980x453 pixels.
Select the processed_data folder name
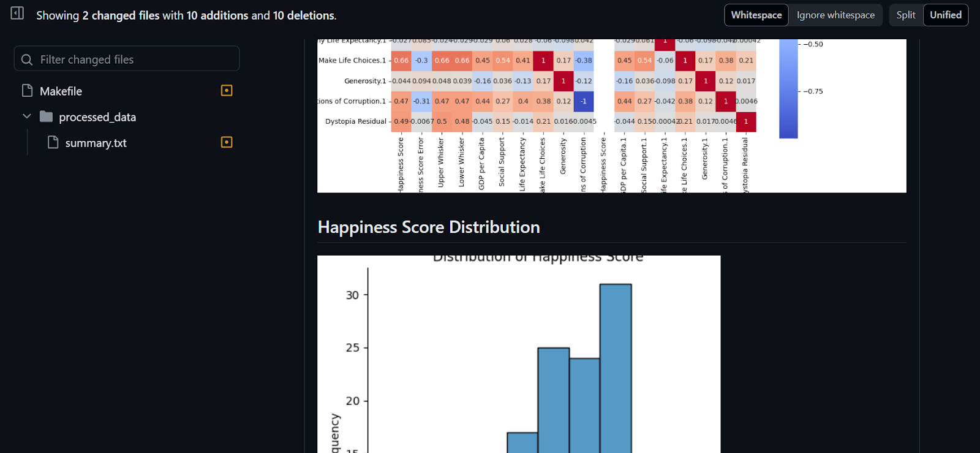(x=97, y=117)
